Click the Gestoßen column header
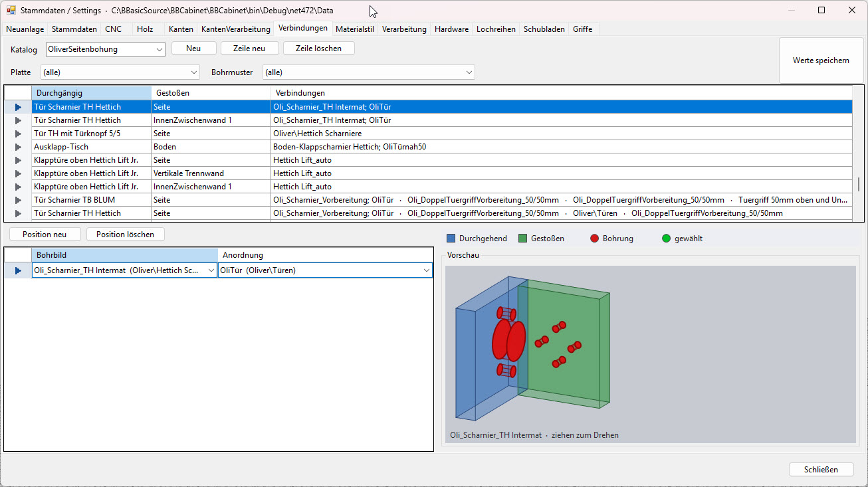868x487 pixels. click(x=211, y=93)
